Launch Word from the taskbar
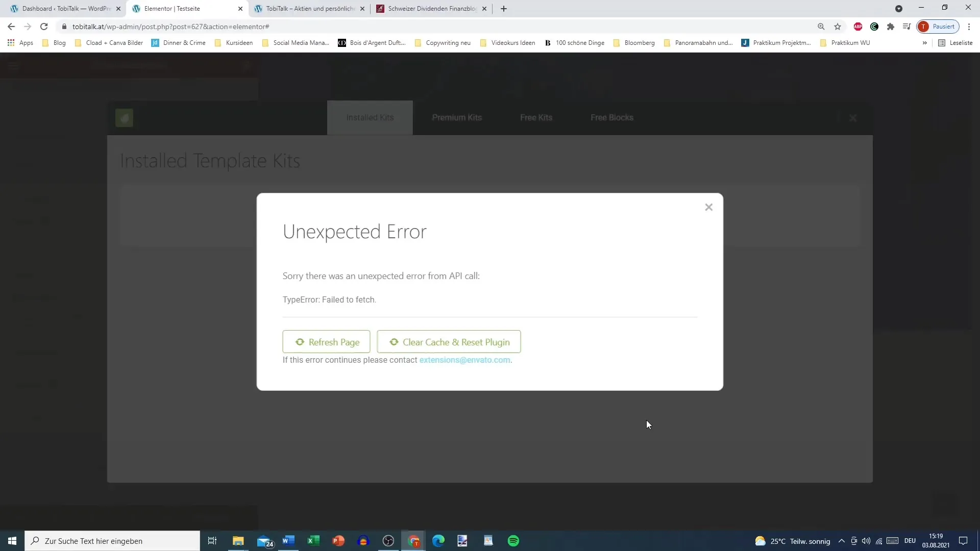Image resolution: width=980 pixels, height=551 pixels. click(x=288, y=541)
